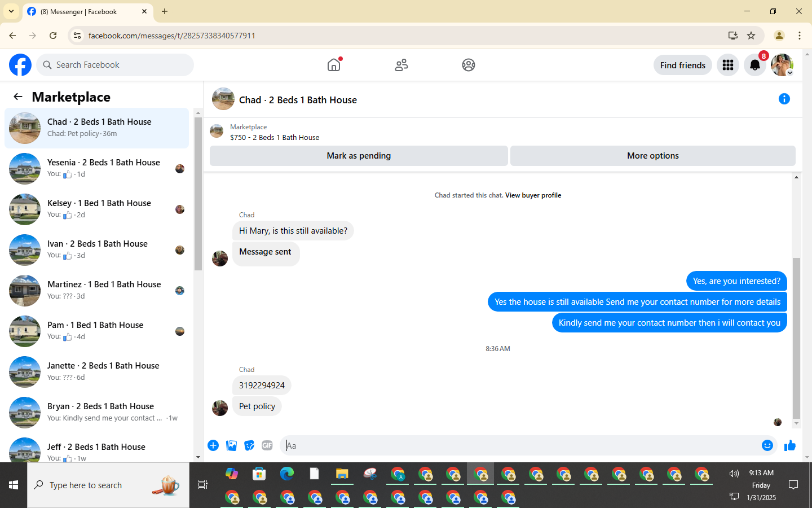Viewport: 812px width, 508px height.
Task: Click the taskbar 'Type here to search' box
Action: tap(108, 485)
